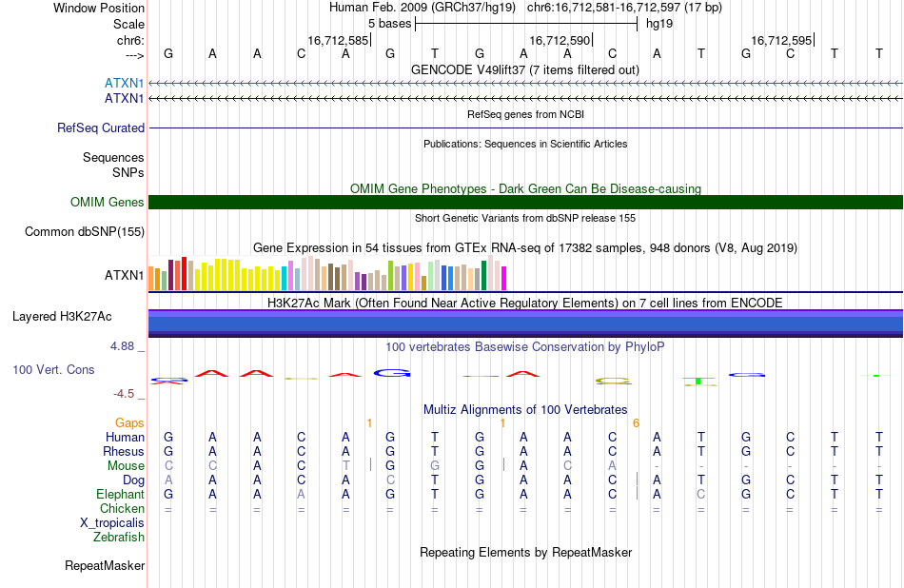904x588 pixels.
Task: Click the Gaps row label
Action: (129, 423)
